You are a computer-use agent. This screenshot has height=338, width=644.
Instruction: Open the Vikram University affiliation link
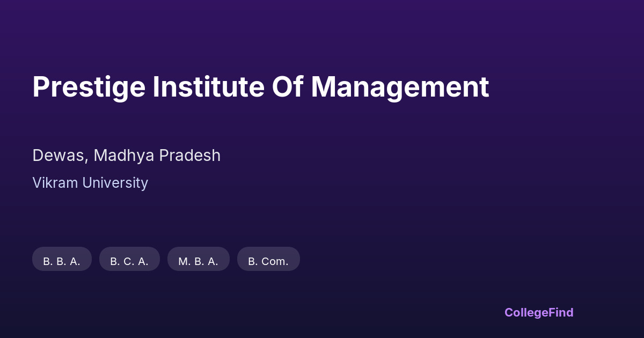click(90, 183)
